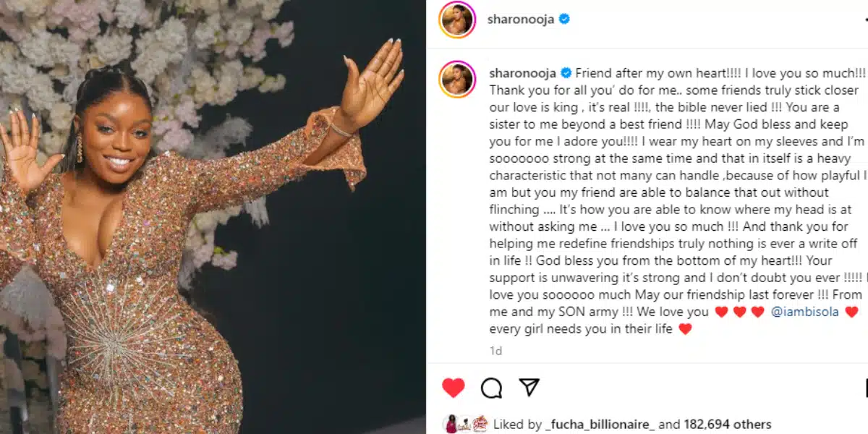
Task: Save post with the bookmark icon
Action: point(866,388)
